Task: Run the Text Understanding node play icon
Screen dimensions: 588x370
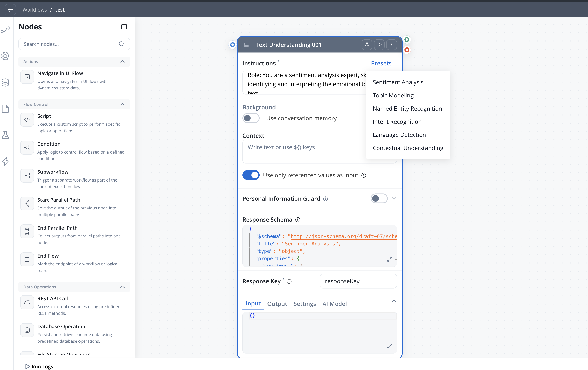Action: 379,45
